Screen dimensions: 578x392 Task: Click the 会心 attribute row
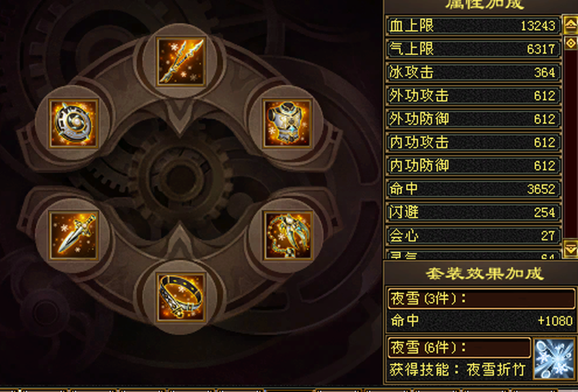(x=473, y=235)
